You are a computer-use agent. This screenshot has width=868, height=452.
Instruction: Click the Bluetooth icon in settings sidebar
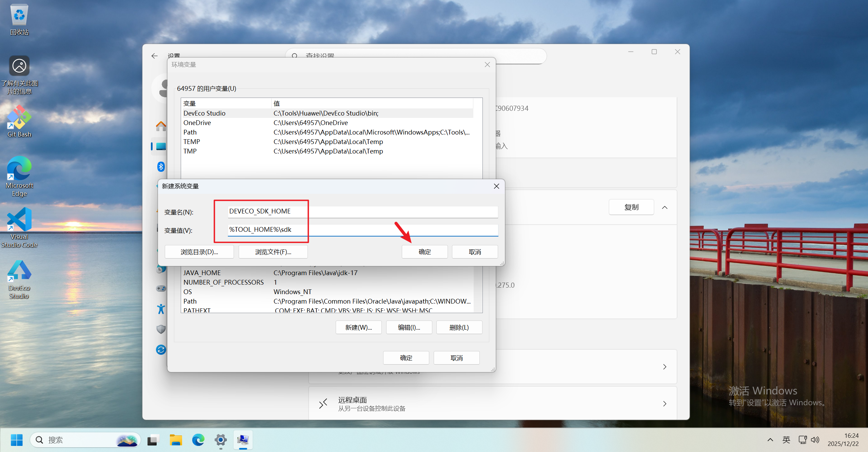click(x=161, y=166)
